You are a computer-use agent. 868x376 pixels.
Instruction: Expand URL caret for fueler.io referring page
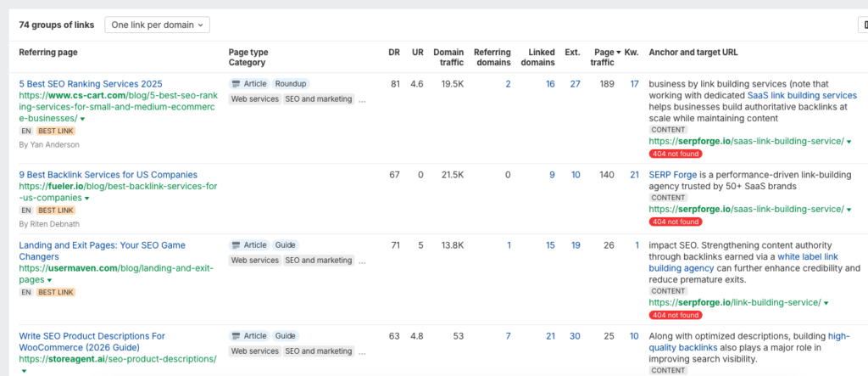[87, 199]
